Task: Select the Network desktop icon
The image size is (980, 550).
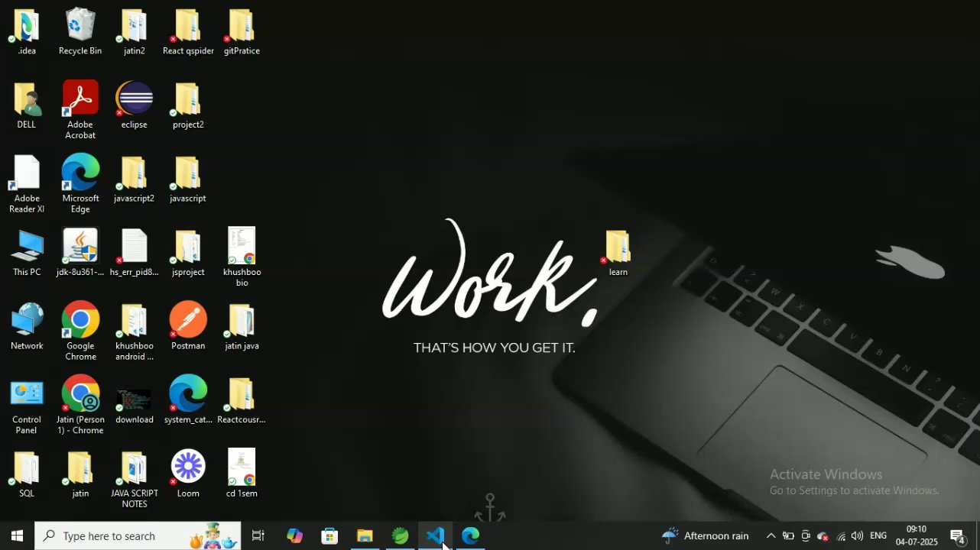Action: [27, 327]
